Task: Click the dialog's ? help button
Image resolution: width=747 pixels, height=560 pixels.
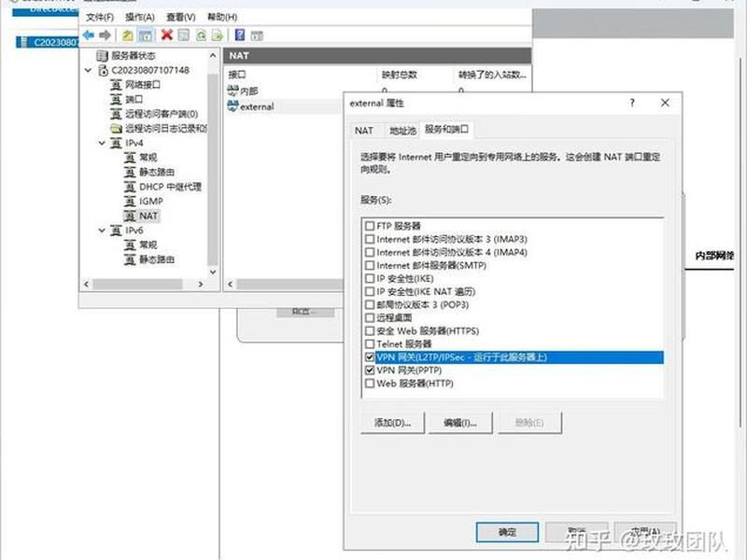Action: pyautogui.click(x=632, y=103)
